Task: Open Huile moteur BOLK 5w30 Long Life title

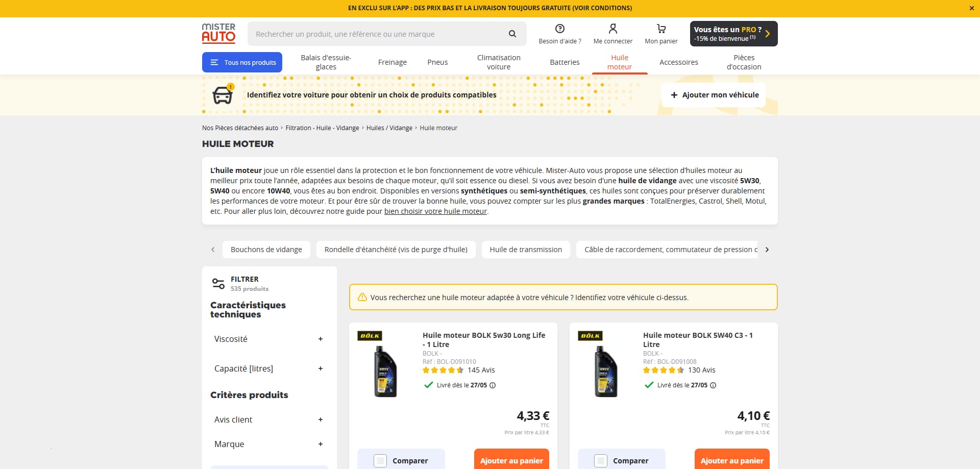Action: pos(484,340)
